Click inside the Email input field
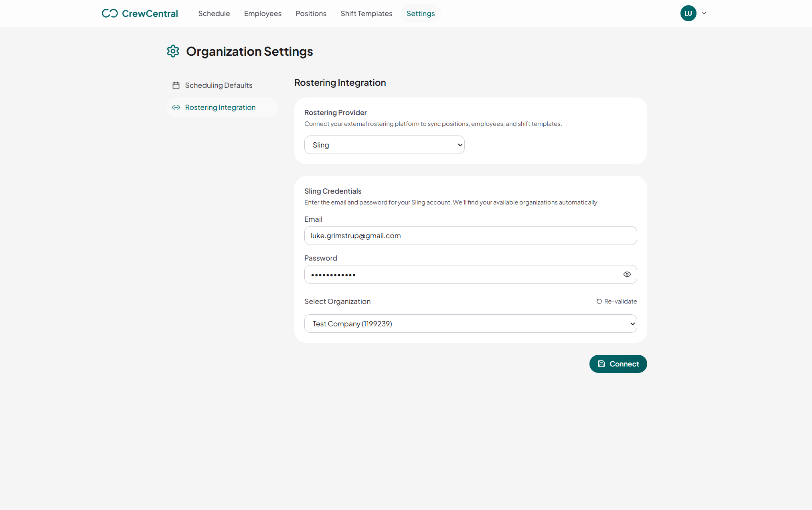 pyautogui.click(x=470, y=236)
